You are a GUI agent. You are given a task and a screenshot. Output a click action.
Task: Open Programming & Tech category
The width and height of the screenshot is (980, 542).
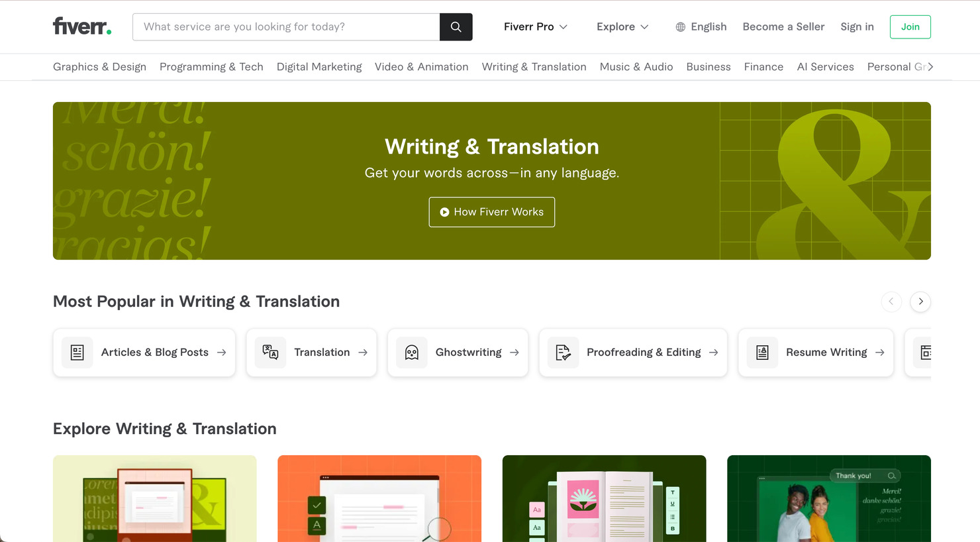point(211,67)
